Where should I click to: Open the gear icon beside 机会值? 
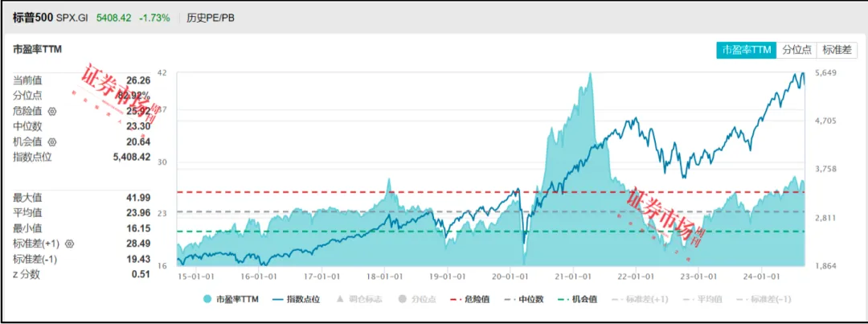[52, 141]
